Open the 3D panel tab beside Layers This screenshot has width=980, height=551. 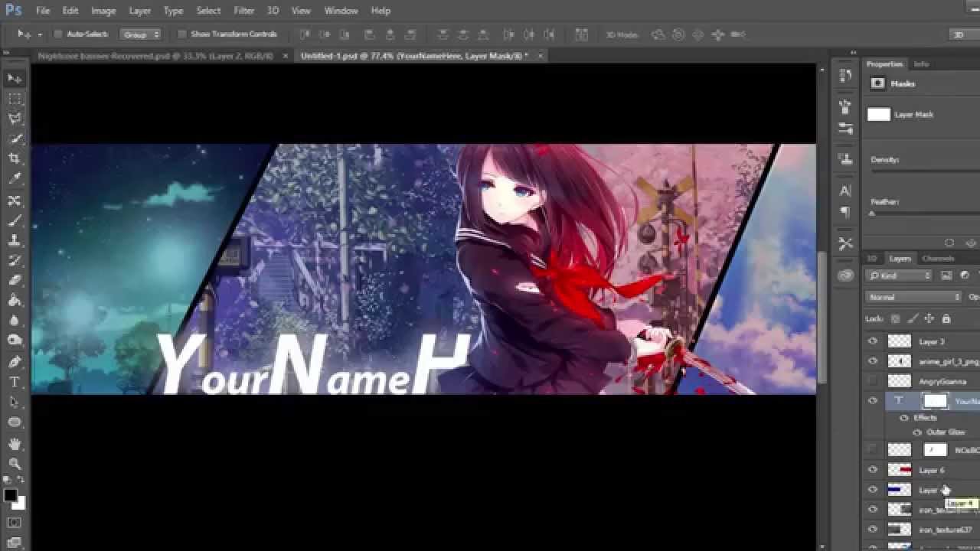coord(871,259)
